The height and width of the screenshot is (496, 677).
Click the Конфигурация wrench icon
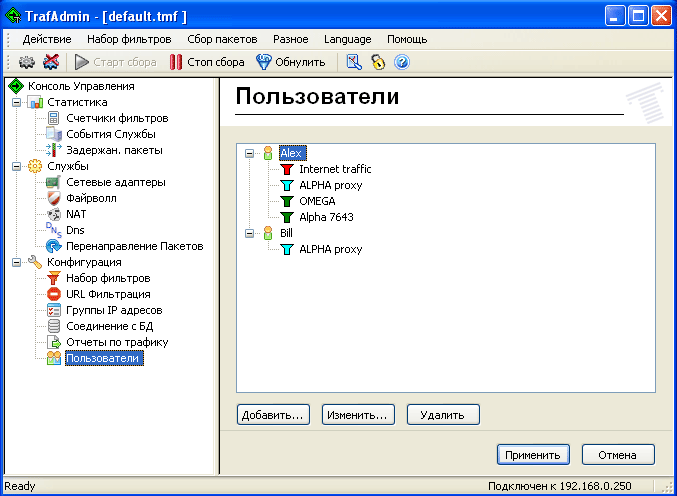tap(35, 262)
